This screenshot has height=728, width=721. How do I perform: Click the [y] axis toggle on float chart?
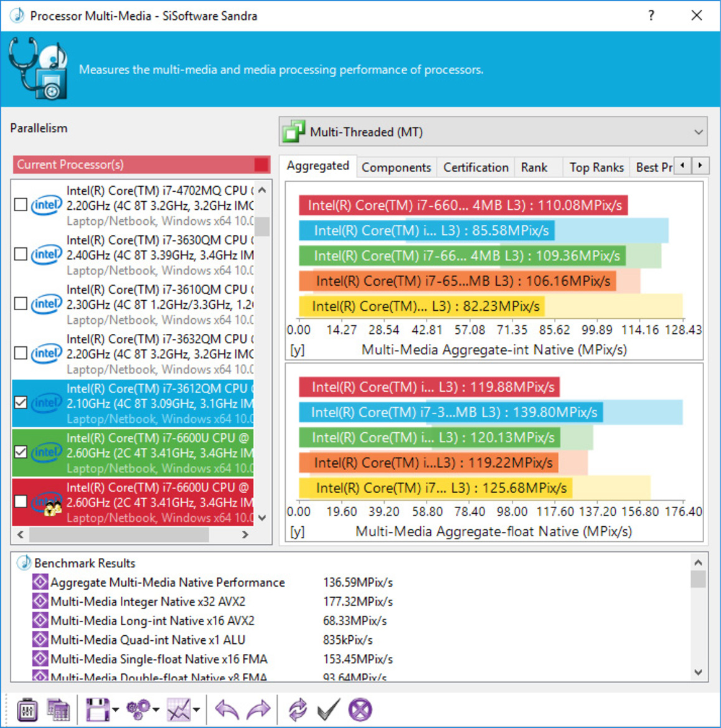pyautogui.click(x=298, y=532)
